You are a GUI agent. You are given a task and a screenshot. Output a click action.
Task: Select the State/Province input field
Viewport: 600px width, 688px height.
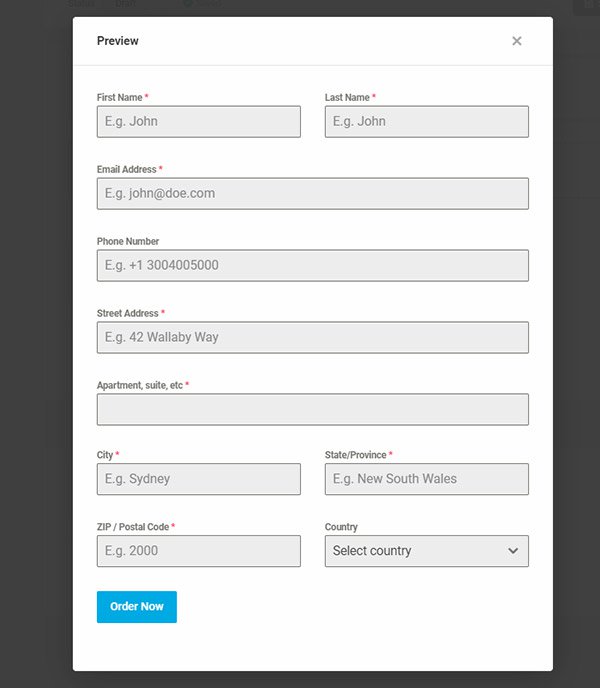tap(426, 479)
